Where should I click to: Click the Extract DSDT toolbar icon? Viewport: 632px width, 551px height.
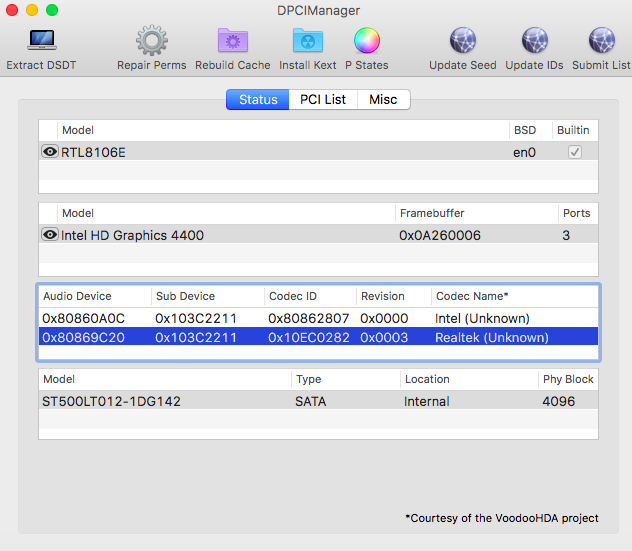(41, 41)
